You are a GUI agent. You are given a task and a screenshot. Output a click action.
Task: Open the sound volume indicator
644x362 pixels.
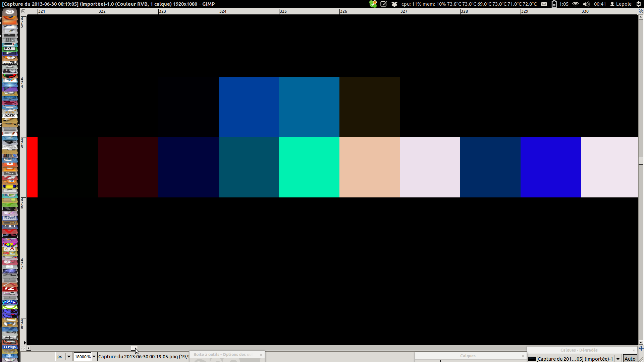pos(586,4)
